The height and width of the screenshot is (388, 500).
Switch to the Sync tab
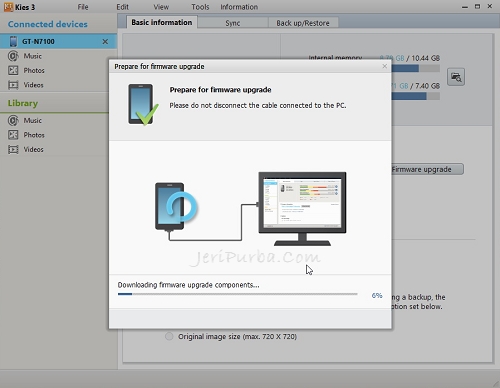pos(232,23)
